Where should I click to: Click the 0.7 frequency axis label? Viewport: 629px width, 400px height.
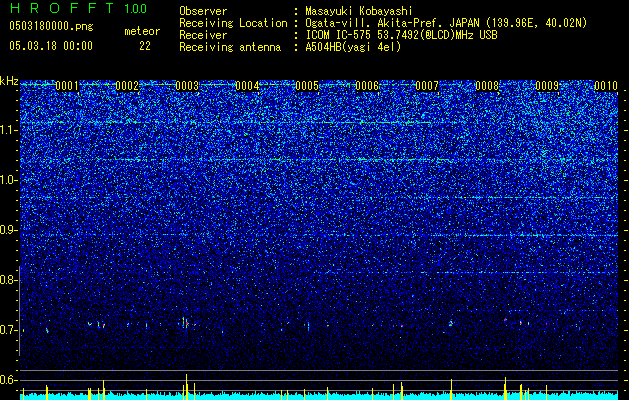[x=8, y=330]
